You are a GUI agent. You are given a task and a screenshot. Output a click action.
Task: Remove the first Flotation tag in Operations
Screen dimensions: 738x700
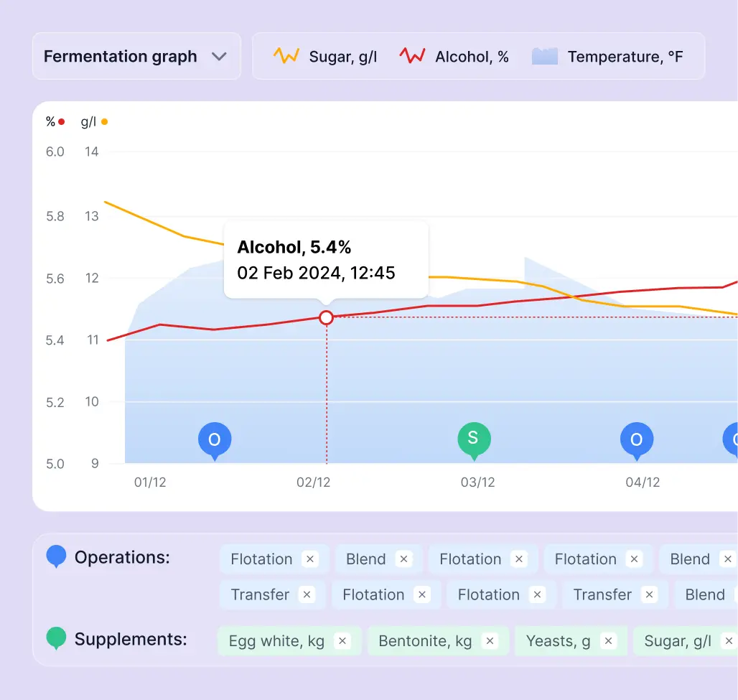point(309,559)
